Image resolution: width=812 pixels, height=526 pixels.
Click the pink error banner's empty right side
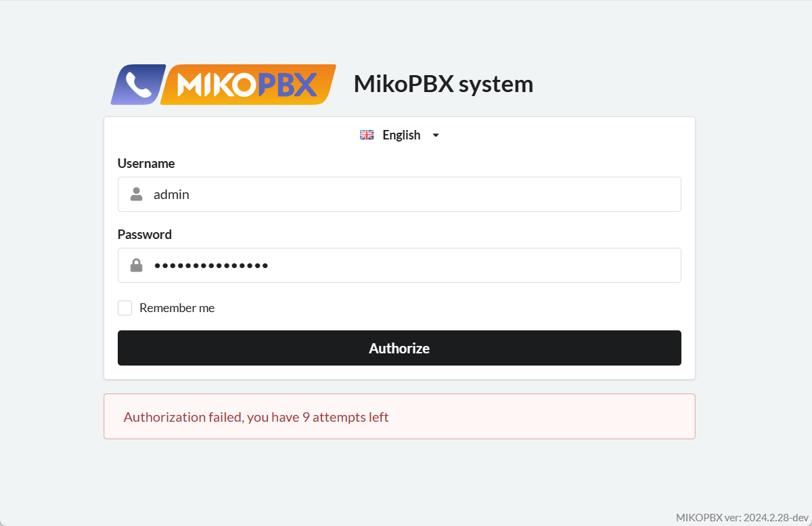575,417
